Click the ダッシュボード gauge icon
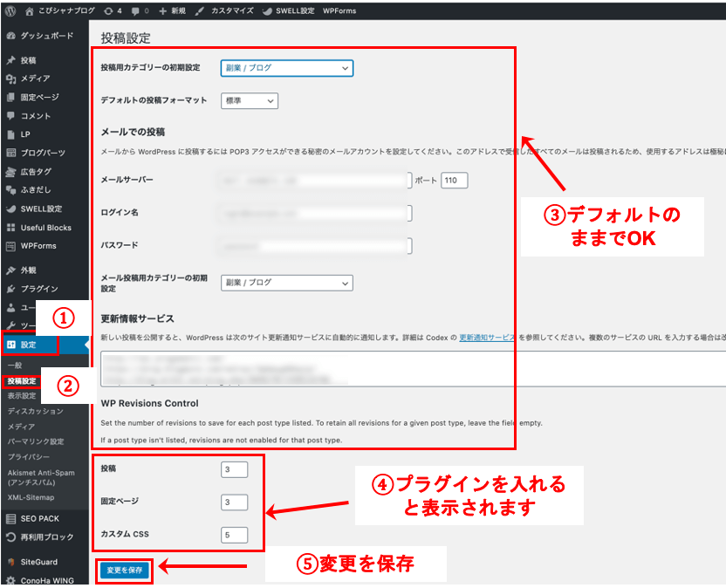The width and height of the screenshot is (726, 588). [11, 36]
